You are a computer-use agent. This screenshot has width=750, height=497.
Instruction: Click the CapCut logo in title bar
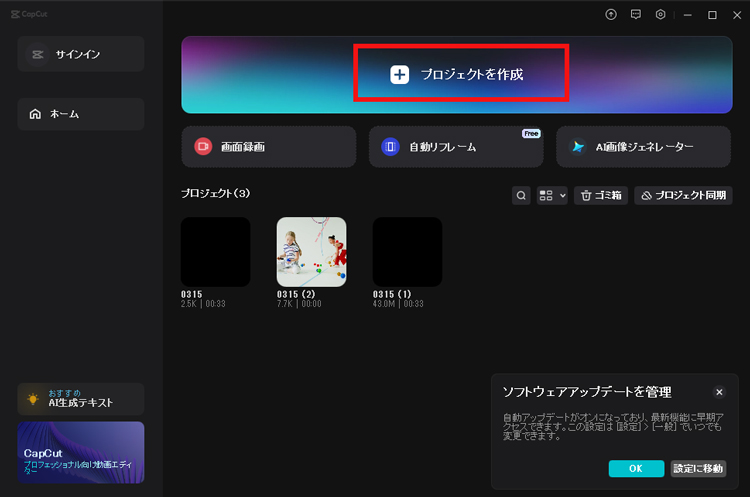pyautogui.click(x=29, y=14)
